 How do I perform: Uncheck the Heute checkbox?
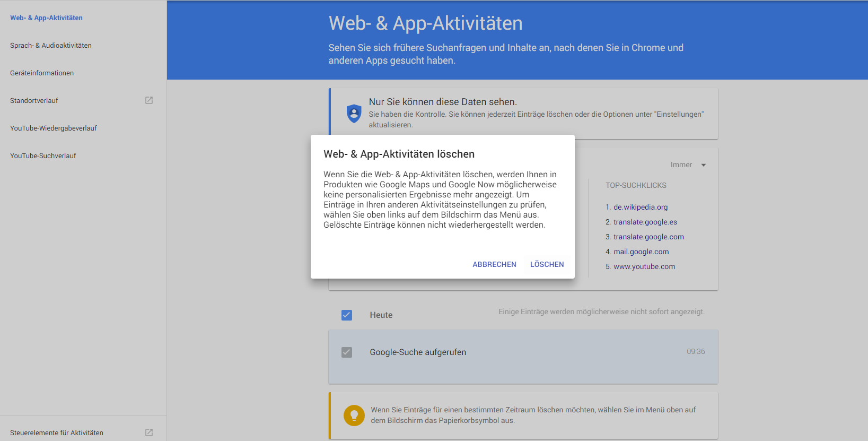[x=347, y=315]
